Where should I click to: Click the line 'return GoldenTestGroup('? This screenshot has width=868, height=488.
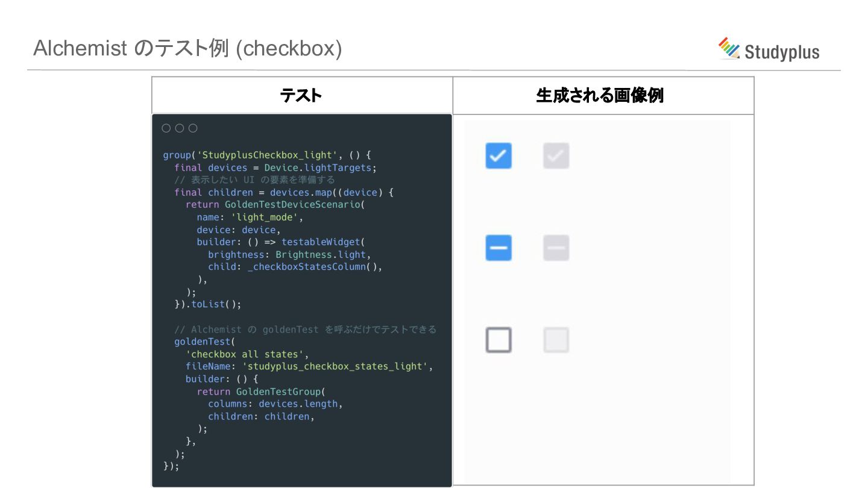(x=261, y=392)
